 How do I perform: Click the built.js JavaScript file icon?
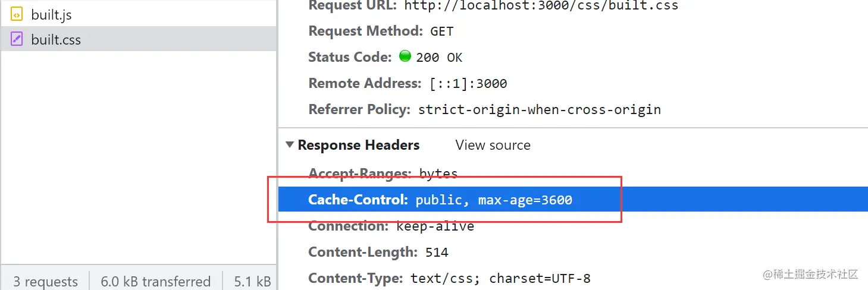point(17,14)
